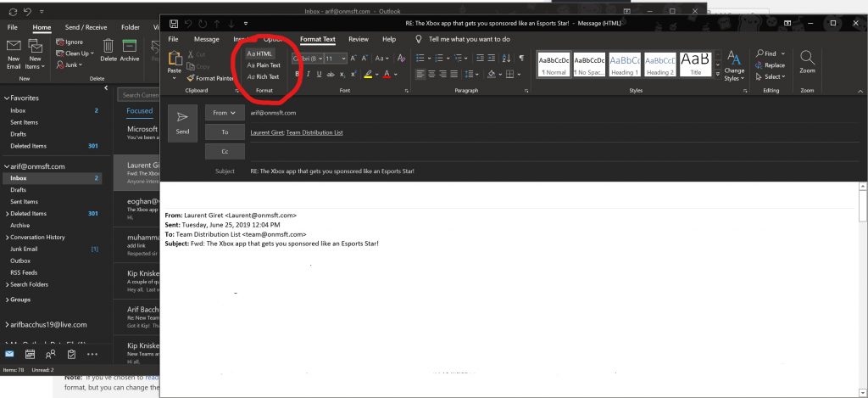Open line spacing dropdown

[x=471, y=75]
